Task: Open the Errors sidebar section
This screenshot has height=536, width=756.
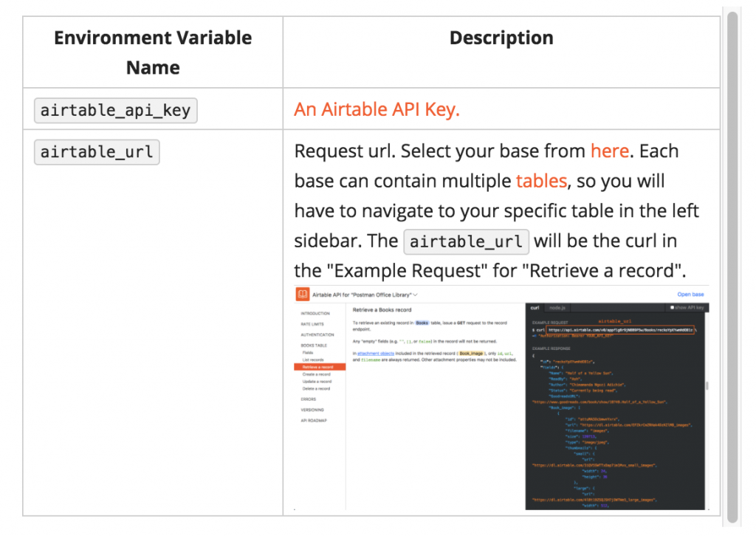Action: [309, 399]
